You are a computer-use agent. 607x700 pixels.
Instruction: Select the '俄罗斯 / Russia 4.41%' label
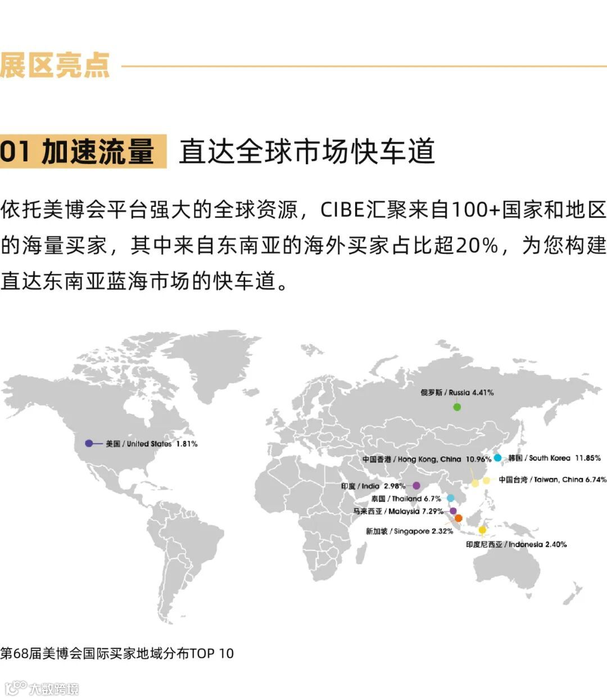457,392
